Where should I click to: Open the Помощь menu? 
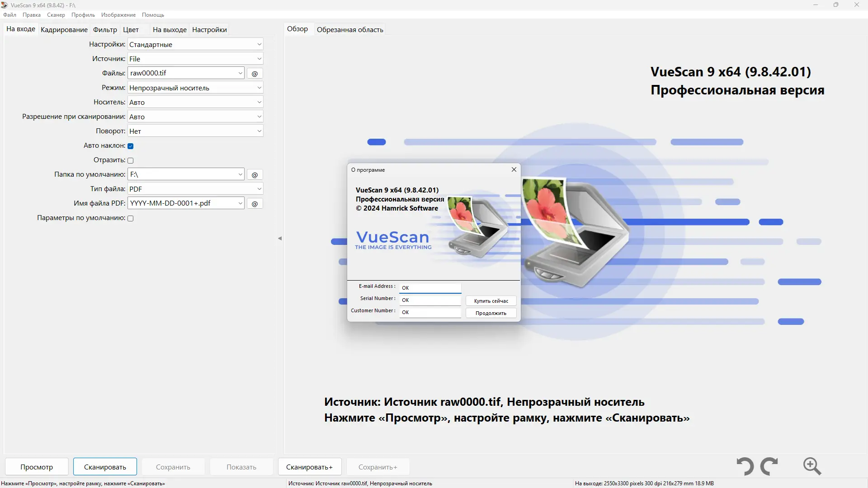(x=153, y=14)
